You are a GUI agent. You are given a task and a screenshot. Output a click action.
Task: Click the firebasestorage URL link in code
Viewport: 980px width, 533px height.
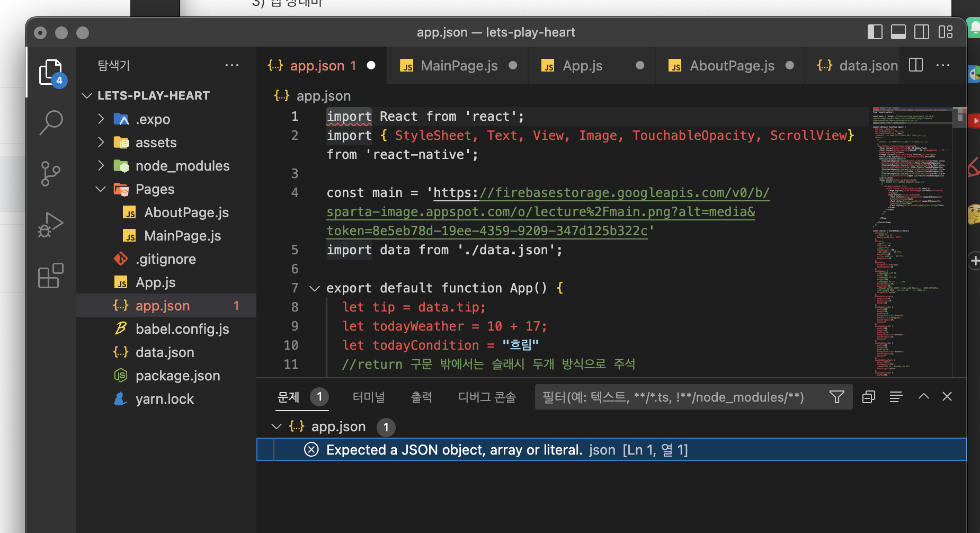tap(548, 212)
